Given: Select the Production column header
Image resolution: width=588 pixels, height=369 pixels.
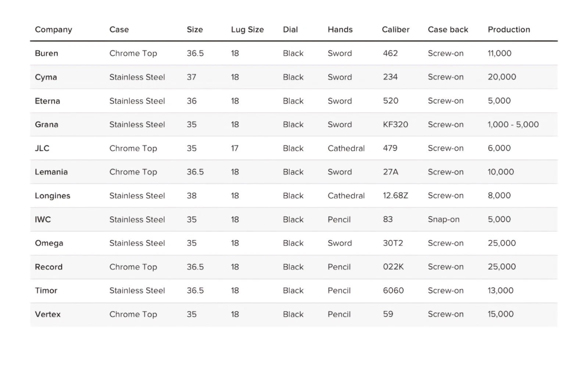Looking at the screenshot, I should (509, 30).
